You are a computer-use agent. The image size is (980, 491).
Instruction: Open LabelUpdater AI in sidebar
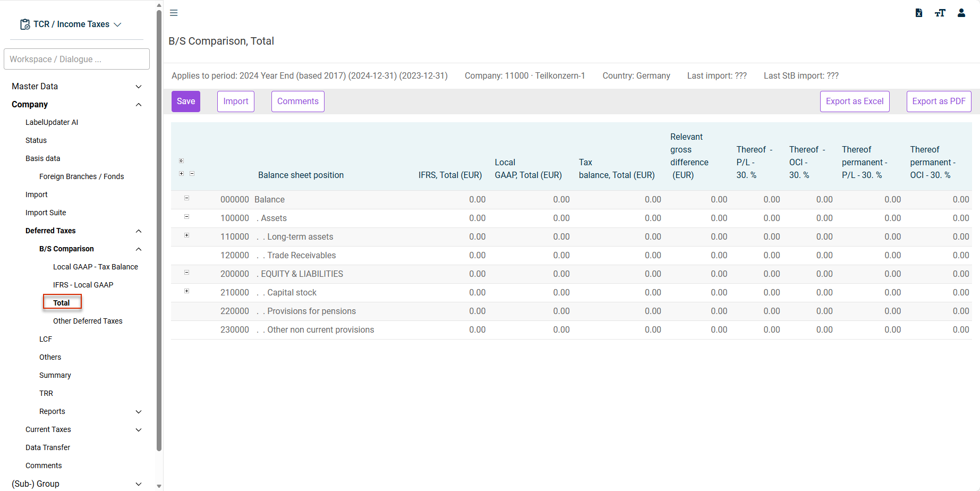click(x=52, y=122)
